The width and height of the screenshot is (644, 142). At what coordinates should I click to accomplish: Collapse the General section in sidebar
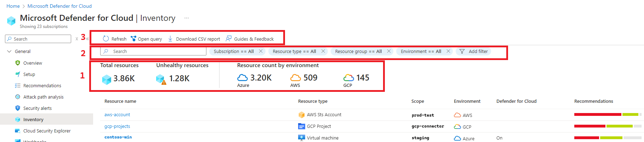click(9, 52)
